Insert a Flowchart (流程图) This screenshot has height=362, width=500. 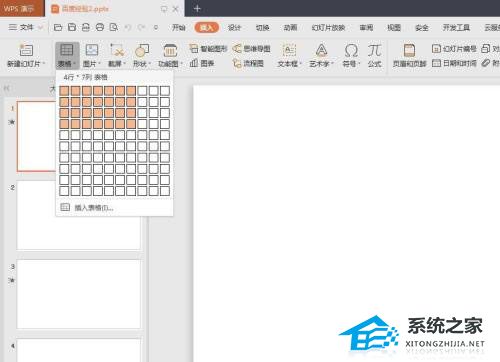coord(248,63)
